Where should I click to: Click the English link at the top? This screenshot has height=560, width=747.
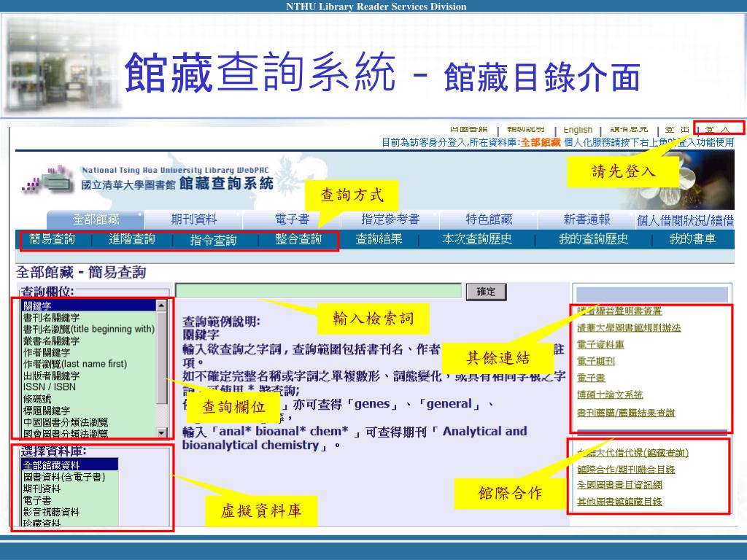tap(578, 130)
